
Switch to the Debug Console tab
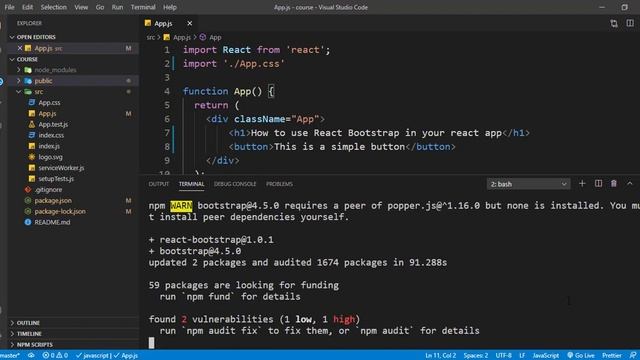pos(235,184)
